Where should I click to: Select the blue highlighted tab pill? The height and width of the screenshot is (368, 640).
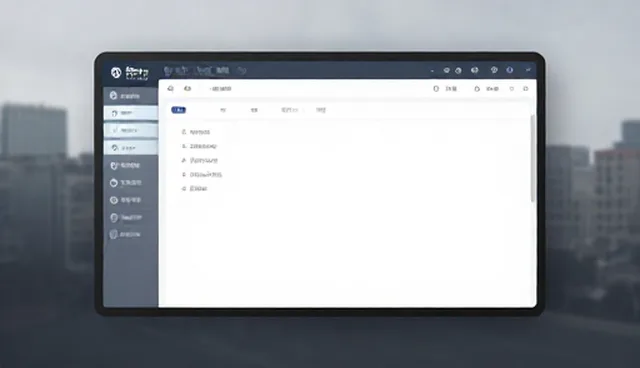pos(178,110)
